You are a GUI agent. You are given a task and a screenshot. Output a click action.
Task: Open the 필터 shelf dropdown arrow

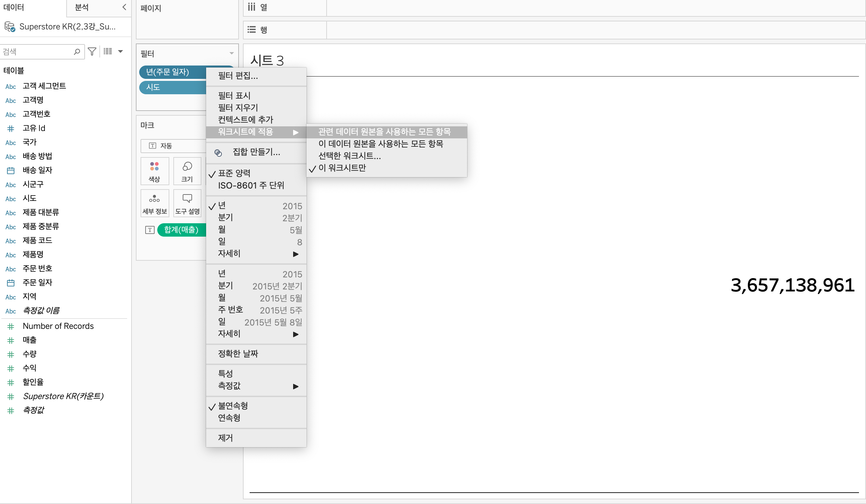pyautogui.click(x=231, y=53)
